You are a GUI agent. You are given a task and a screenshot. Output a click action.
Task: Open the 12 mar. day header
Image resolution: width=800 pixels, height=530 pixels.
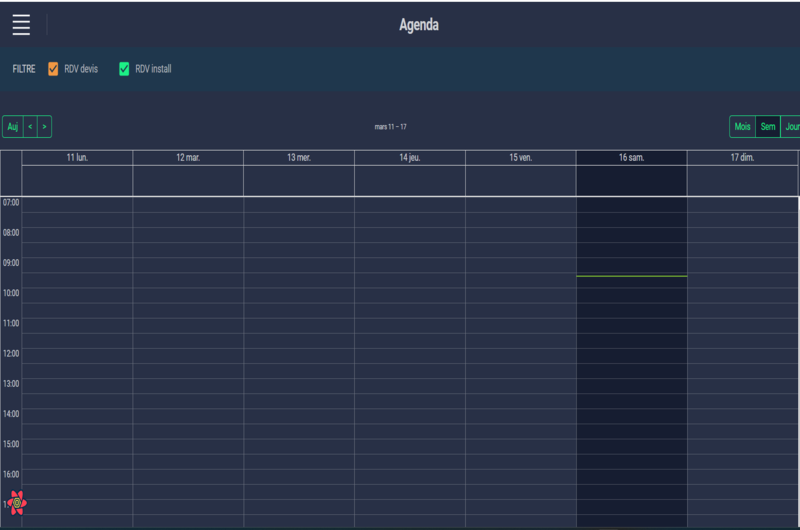point(188,158)
